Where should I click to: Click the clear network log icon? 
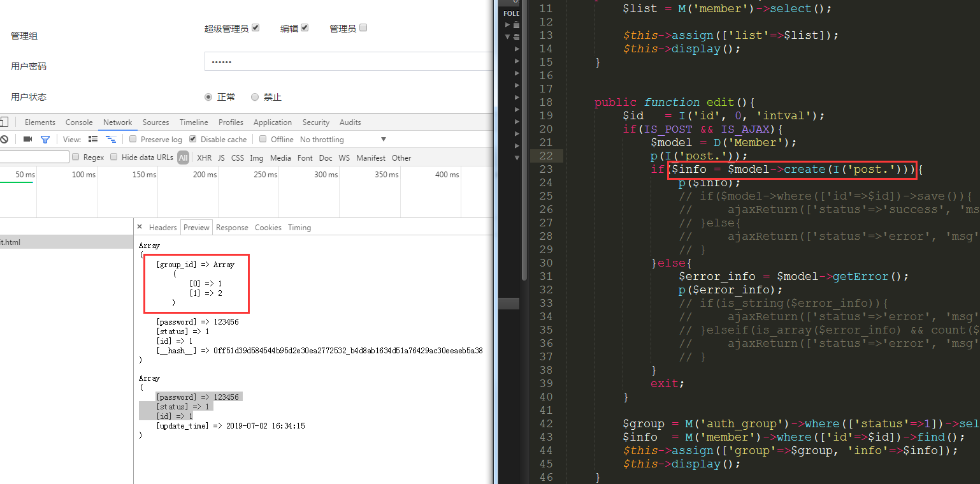(4, 139)
